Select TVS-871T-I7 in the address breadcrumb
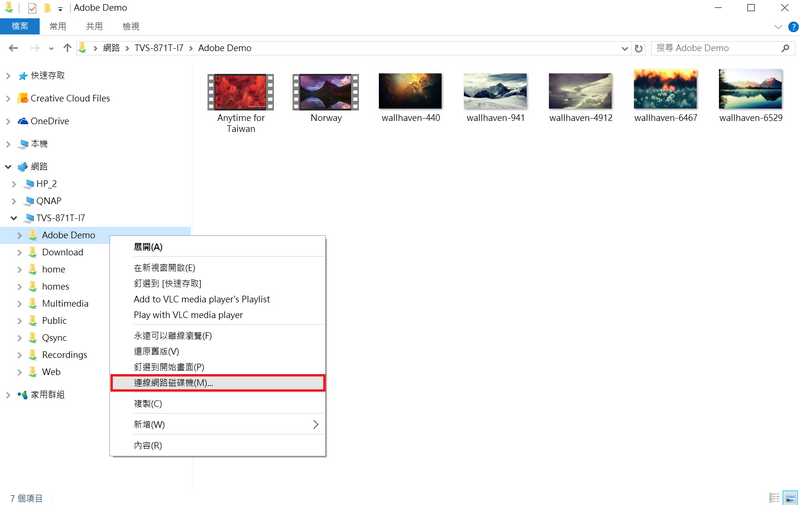The height and width of the screenshot is (505, 800). click(159, 48)
